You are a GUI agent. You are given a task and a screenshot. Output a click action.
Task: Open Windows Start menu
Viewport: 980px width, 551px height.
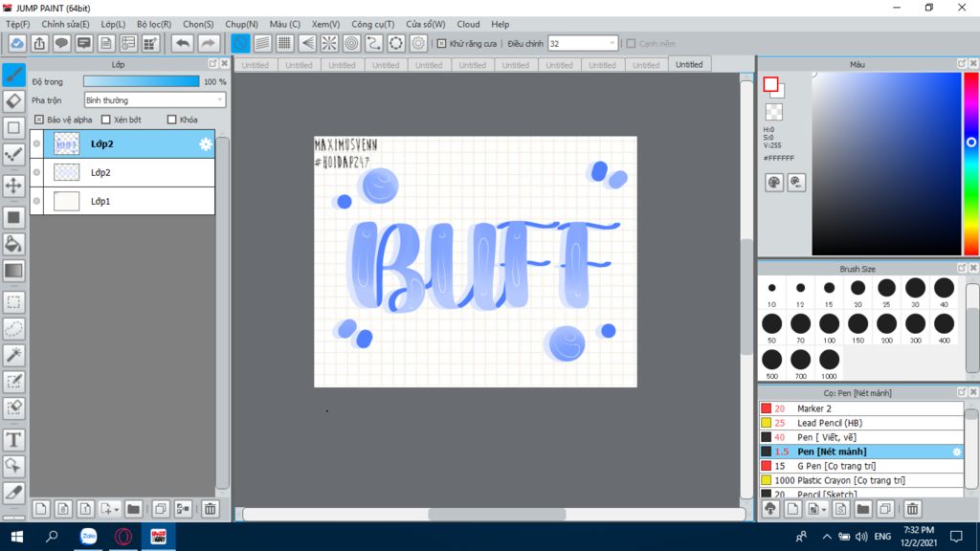click(x=17, y=537)
